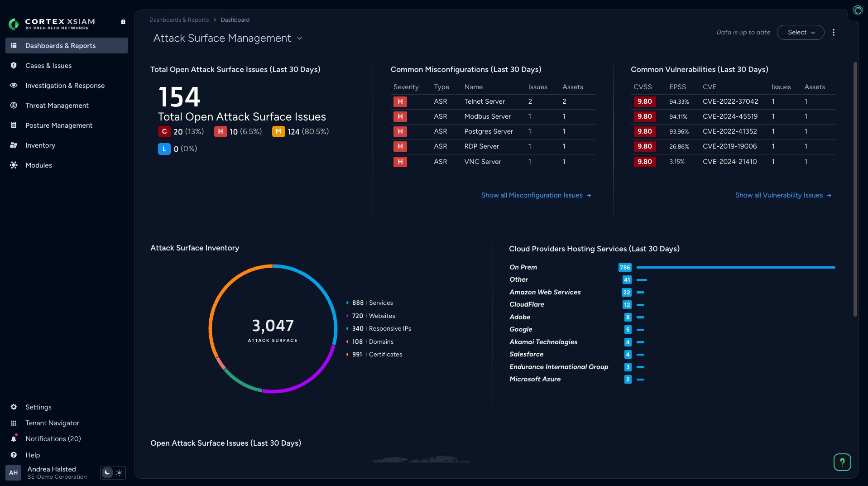Click the Posture Management clipboard icon
This screenshot has height=486, width=868.
pos(14,125)
